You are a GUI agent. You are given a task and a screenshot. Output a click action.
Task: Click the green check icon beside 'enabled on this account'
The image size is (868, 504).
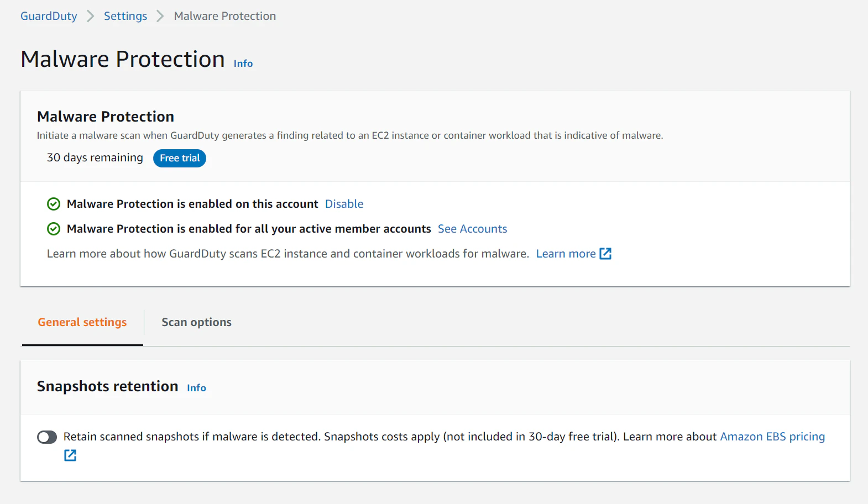click(54, 204)
